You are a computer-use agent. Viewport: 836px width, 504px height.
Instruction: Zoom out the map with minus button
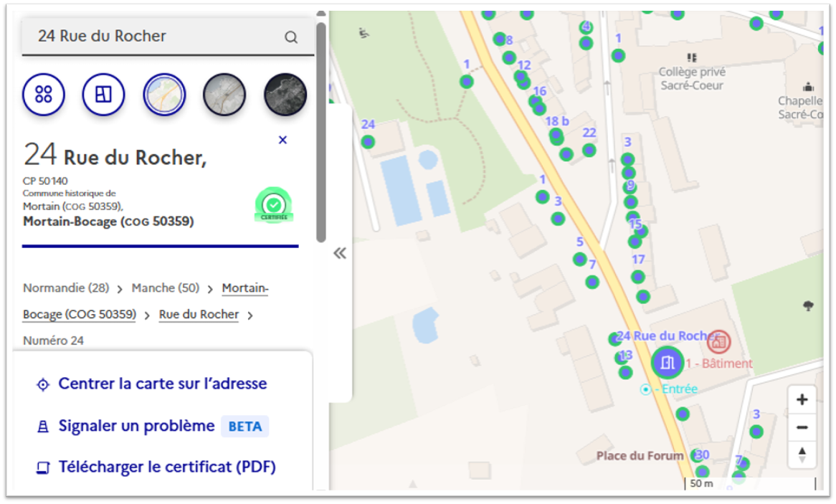click(x=802, y=428)
